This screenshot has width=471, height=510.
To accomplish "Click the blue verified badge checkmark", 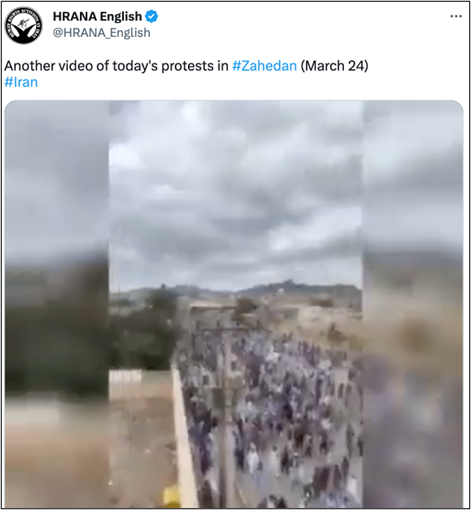I will coord(152,16).
